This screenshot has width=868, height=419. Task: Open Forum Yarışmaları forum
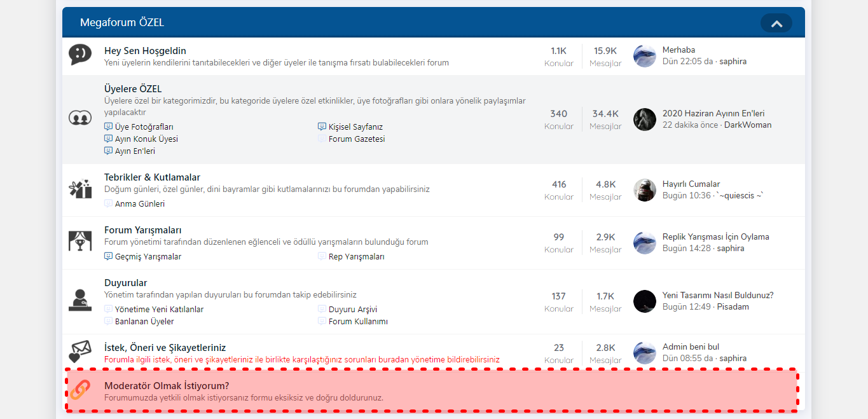tap(143, 230)
